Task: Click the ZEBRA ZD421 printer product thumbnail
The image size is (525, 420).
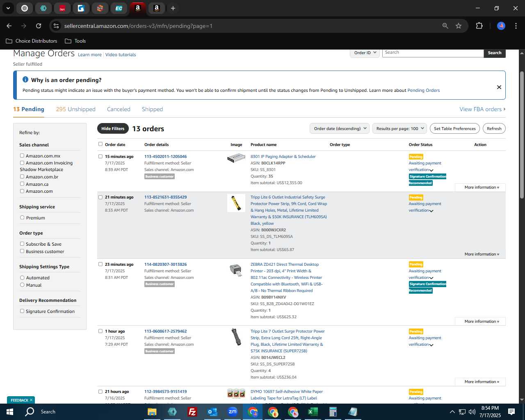Action: pyautogui.click(x=236, y=270)
